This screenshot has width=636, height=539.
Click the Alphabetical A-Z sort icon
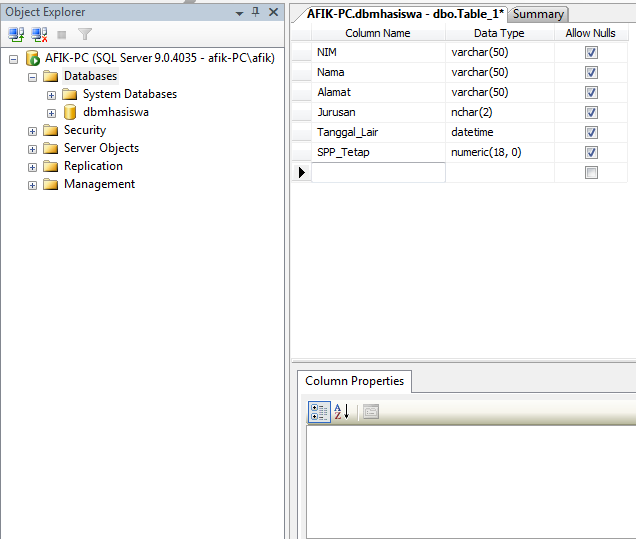click(342, 412)
